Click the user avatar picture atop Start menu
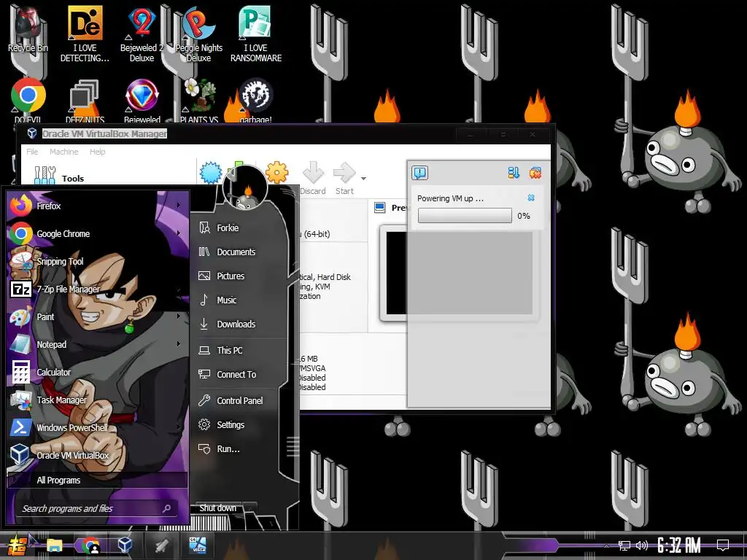Screen dimensions: 747x560 245,188
